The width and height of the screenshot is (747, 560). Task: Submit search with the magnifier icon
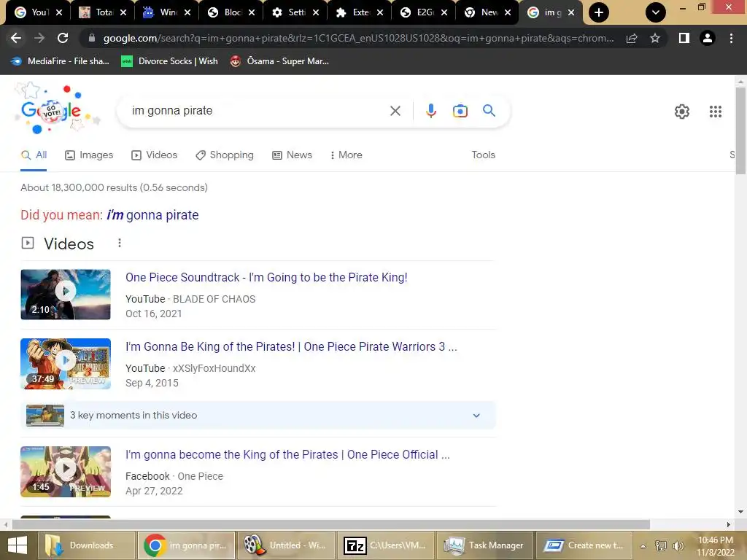489,111
